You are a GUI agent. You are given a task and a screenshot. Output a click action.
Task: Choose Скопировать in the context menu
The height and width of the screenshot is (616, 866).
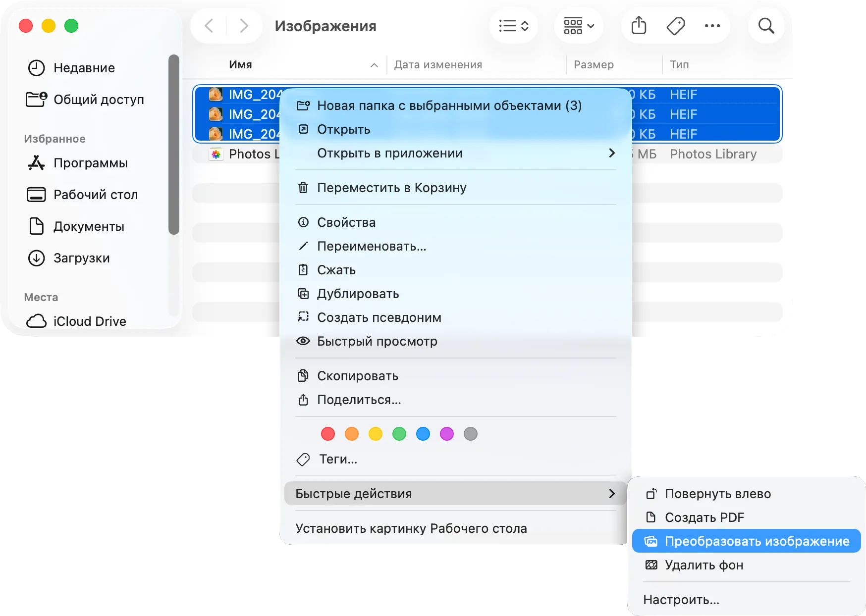pyautogui.click(x=456, y=376)
